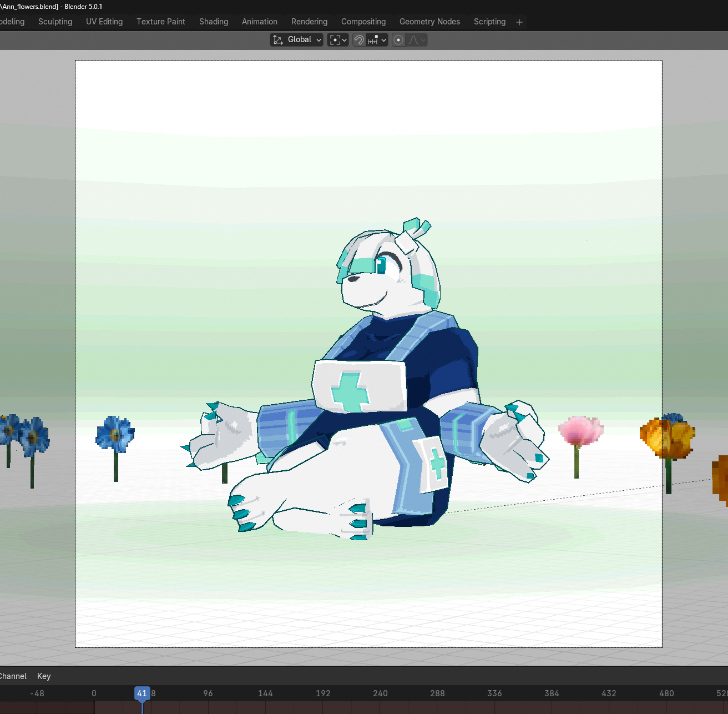Switch to the Geometry Nodes workspace
This screenshot has height=714, width=728.
(x=429, y=22)
